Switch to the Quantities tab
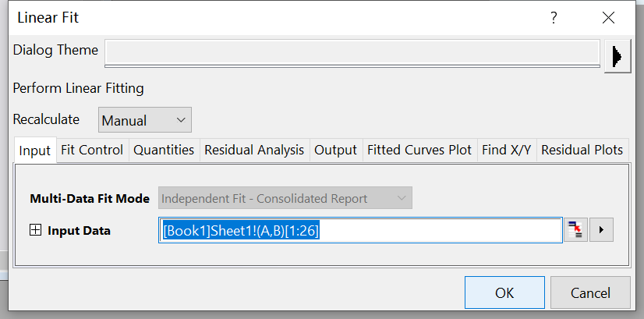The height and width of the screenshot is (319, 644). [x=164, y=150]
